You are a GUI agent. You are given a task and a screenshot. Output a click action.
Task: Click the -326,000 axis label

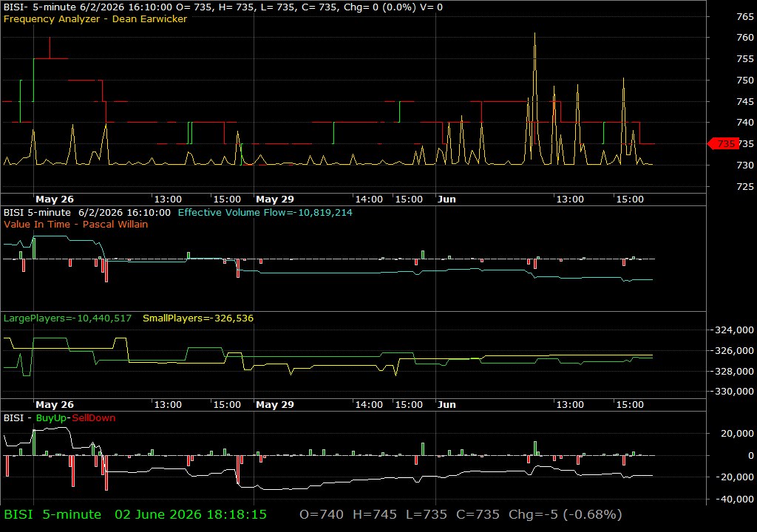click(x=734, y=350)
